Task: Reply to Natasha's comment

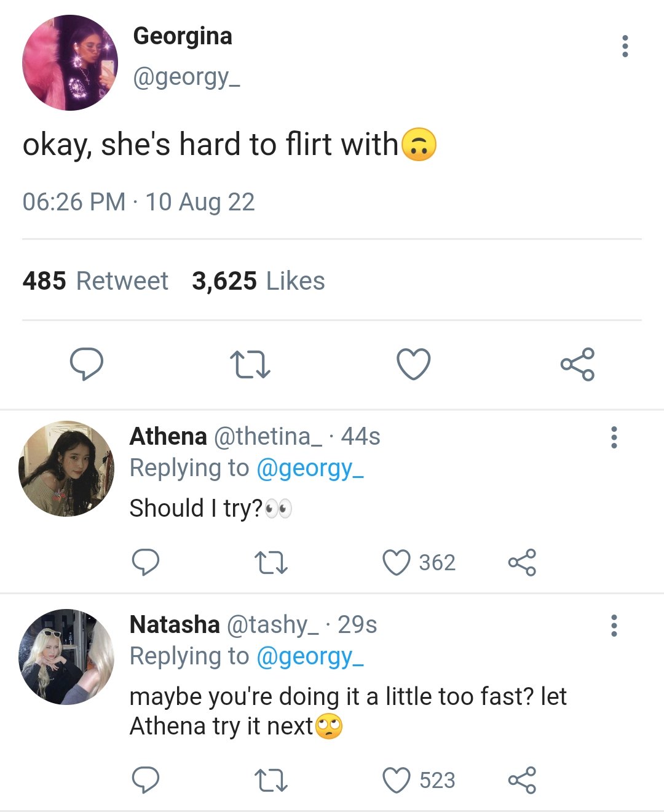Action: point(146,780)
